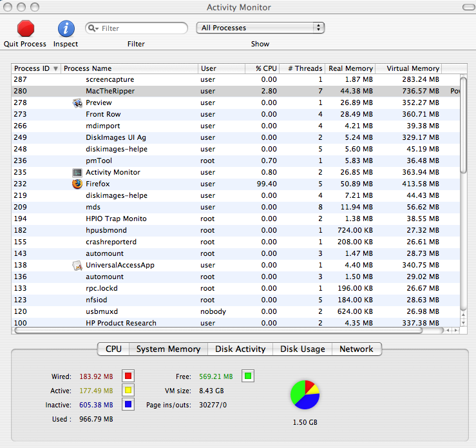
Task: Click the red Wired color swatch
Action: tap(128, 376)
